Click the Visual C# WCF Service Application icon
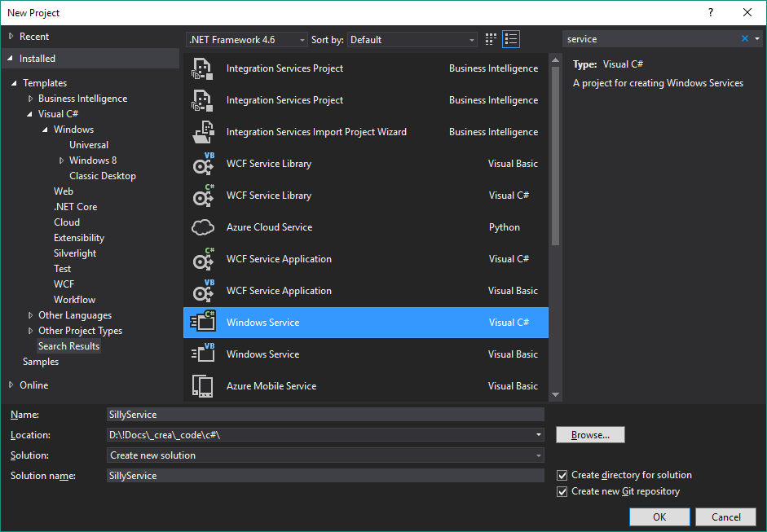 click(202, 259)
